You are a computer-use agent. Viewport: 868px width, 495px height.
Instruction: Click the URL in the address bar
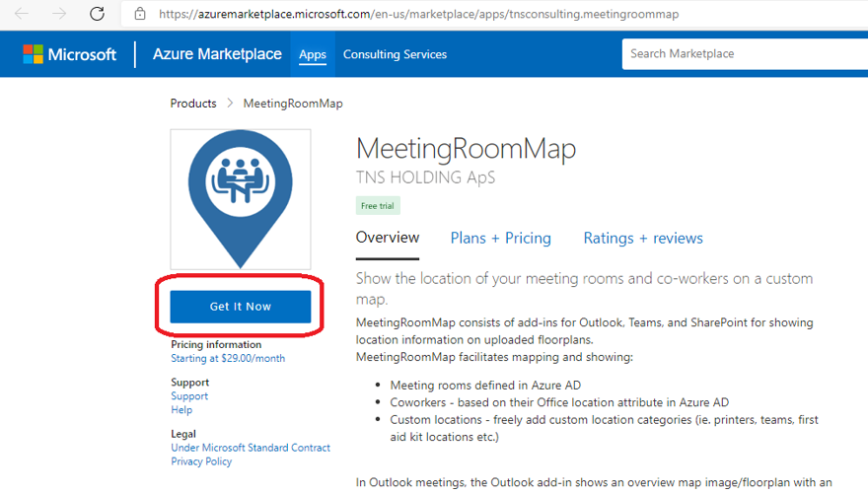418,14
